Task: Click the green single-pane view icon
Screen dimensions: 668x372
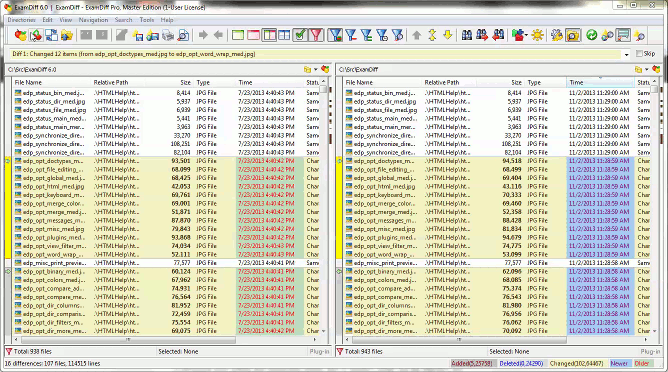Action: (238, 35)
